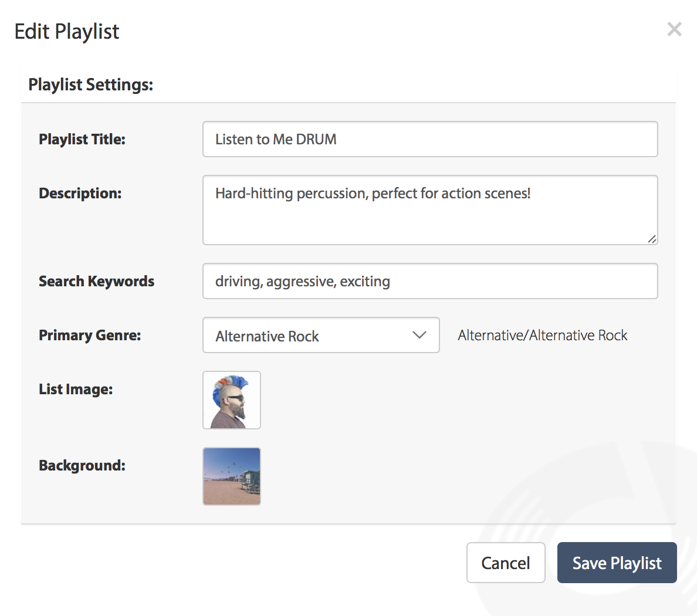
Task: Click the Search Keywords label
Action: (96, 281)
